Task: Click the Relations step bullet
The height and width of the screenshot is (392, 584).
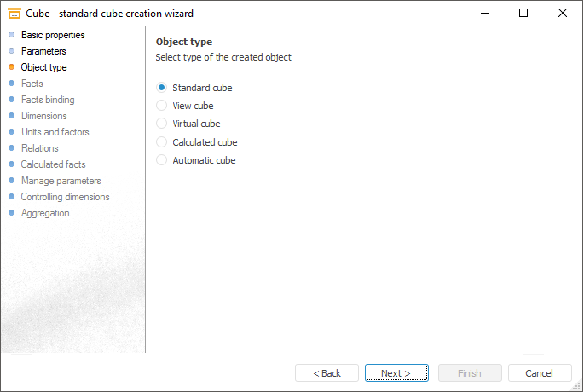Action: tap(11, 148)
